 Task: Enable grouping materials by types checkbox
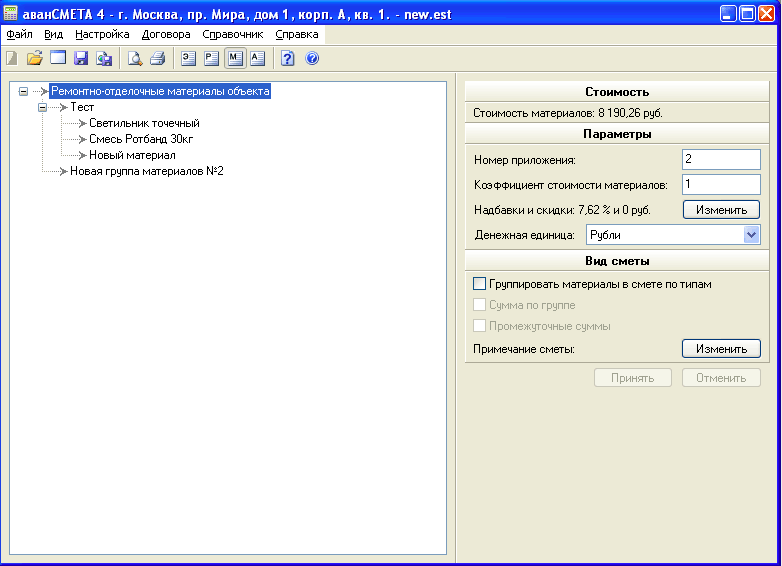479,284
